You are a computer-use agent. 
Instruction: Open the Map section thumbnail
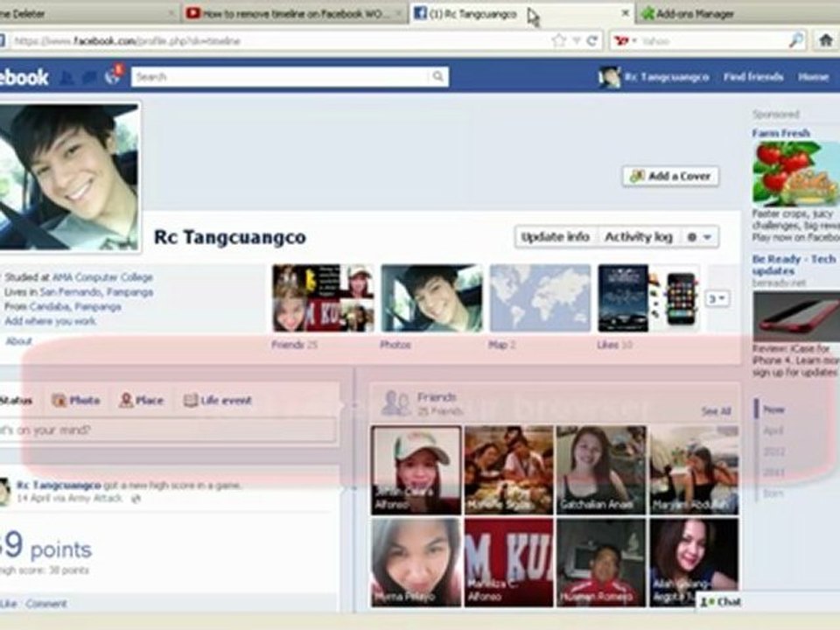(x=541, y=298)
